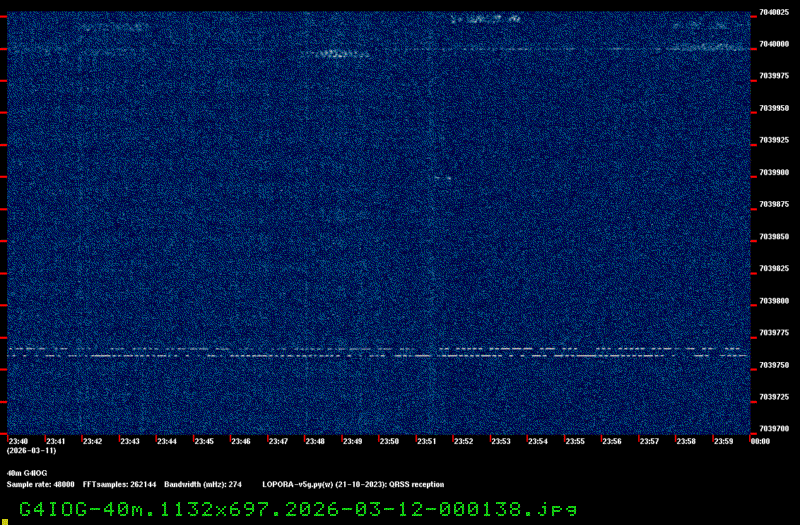Screen dimensions: 800x525
Task: Click the 23:52 time axis label
Action: pyautogui.click(x=464, y=441)
